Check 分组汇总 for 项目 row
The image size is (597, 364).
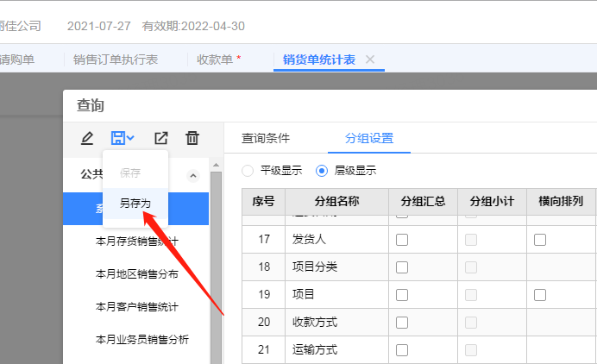click(402, 295)
